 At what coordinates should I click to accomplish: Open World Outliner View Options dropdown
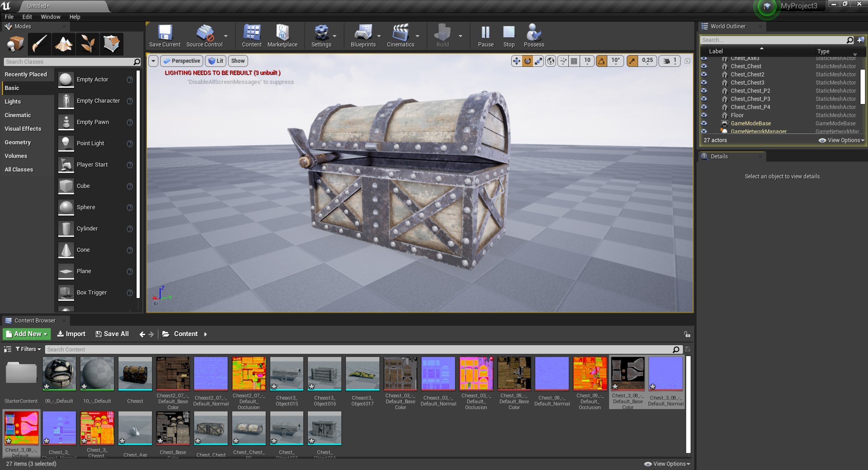pyautogui.click(x=841, y=140)
